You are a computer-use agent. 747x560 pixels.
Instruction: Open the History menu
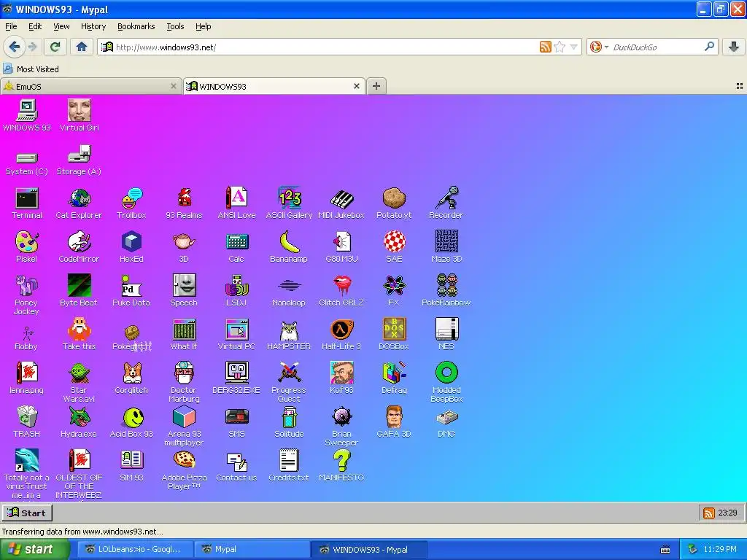tap(93, 26)
